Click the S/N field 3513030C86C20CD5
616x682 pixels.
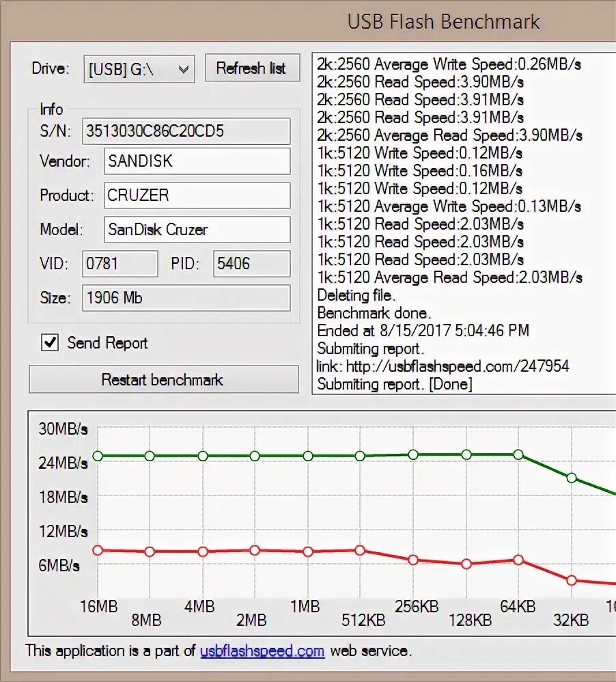(186, 131)
